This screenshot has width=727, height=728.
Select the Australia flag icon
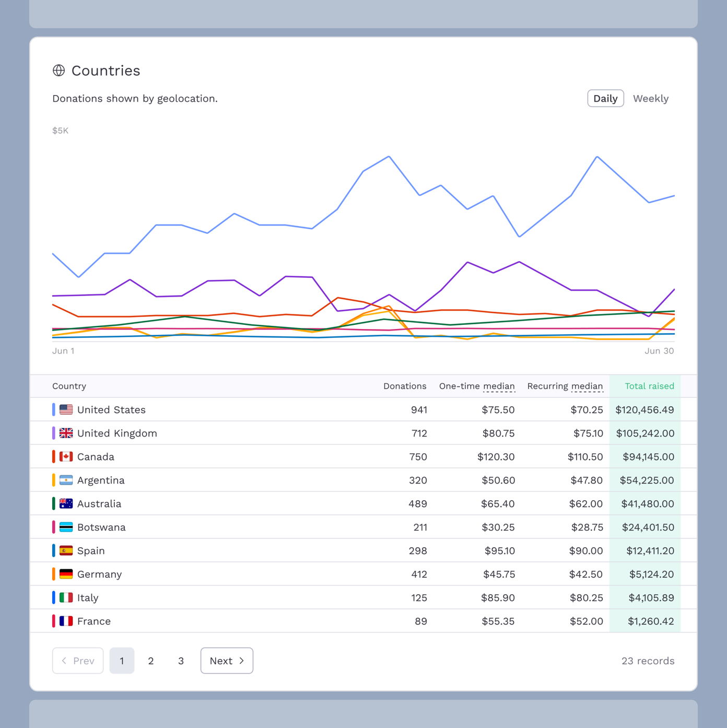(66, 503)
